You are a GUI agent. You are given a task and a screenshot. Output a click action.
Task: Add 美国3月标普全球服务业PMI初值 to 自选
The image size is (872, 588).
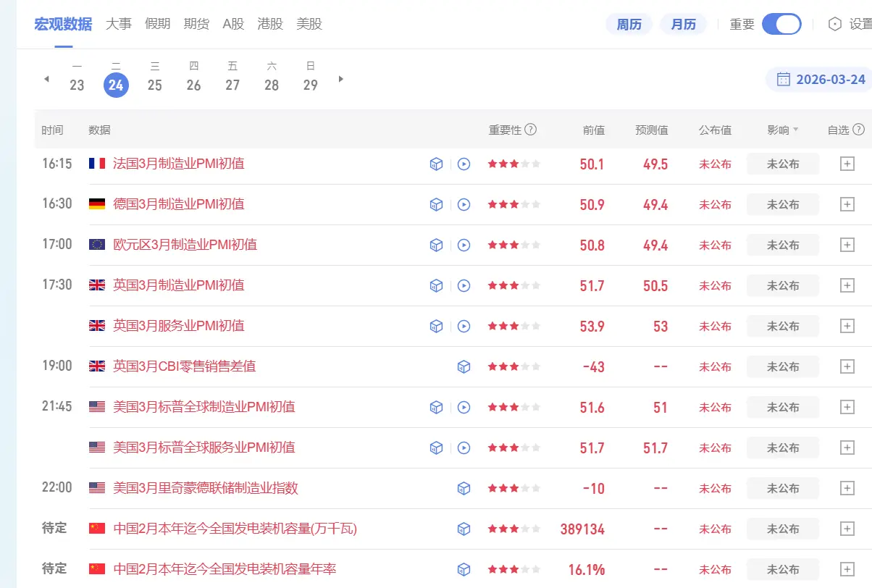tap(847, 448)
